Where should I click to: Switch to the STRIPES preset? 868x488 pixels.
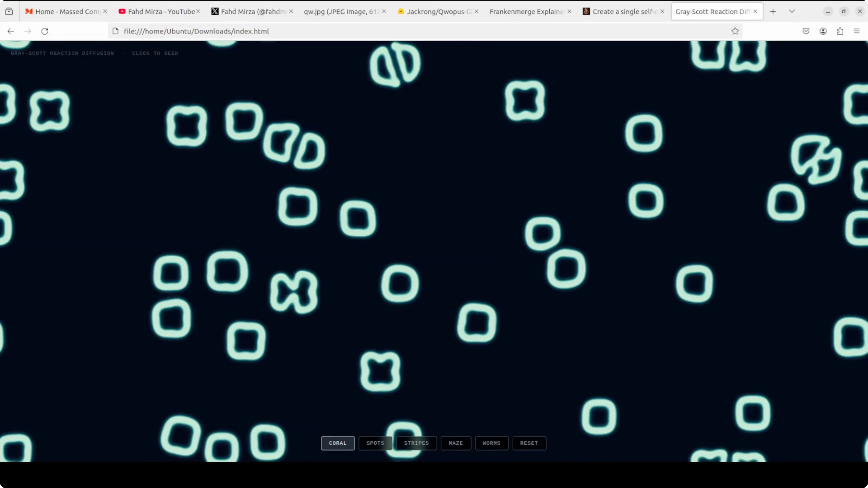point(416,443)
